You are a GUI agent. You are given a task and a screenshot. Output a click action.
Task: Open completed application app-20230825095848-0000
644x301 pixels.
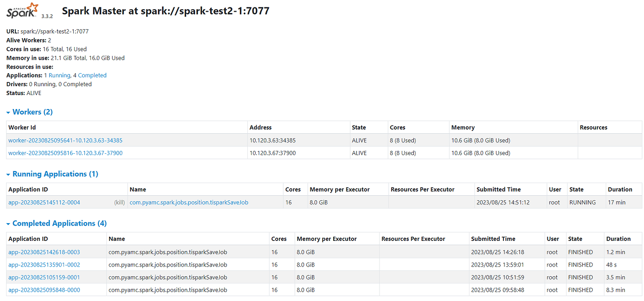pos(44,290)
